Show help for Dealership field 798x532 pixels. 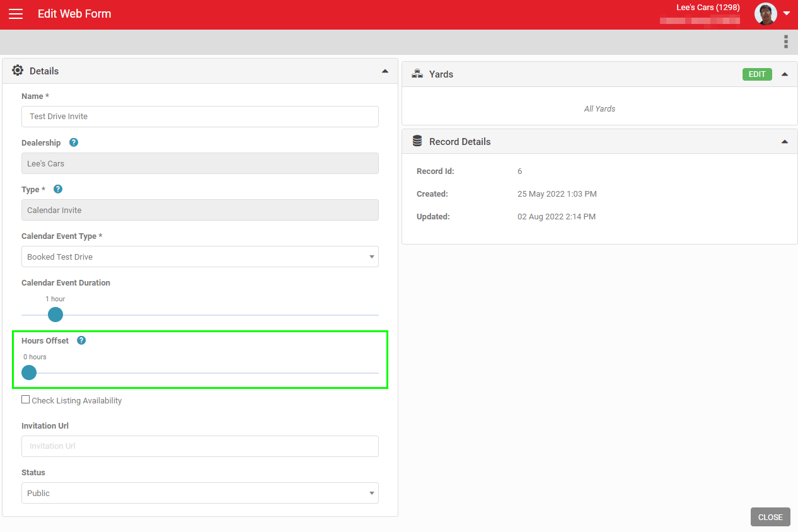(x=74, y=142)
